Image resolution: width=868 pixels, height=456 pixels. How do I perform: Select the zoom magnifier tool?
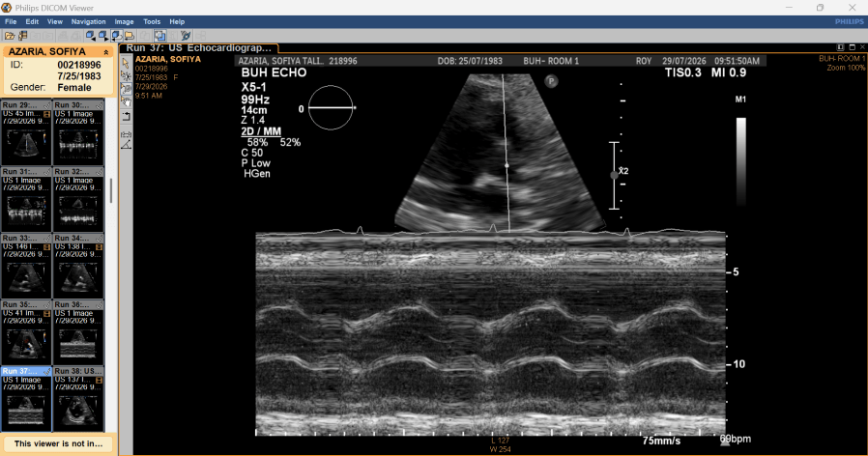pos(126,89)
